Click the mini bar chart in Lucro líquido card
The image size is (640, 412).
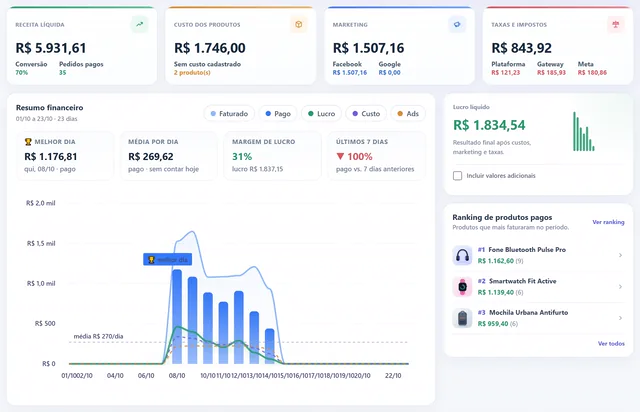click(584, 131)
